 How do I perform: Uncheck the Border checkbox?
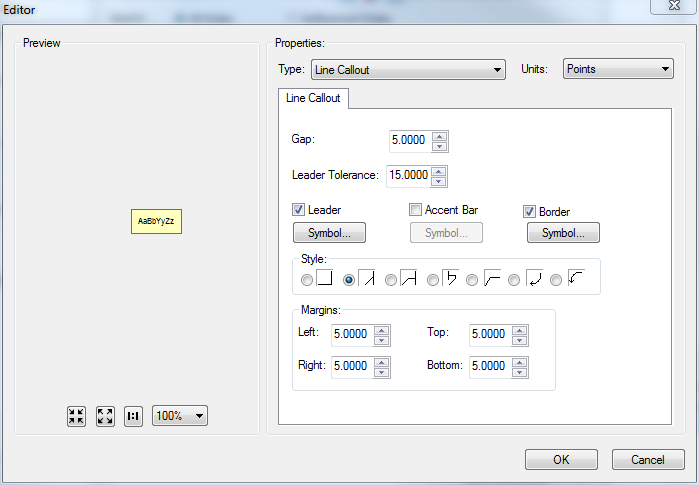[x=529, y=211]
